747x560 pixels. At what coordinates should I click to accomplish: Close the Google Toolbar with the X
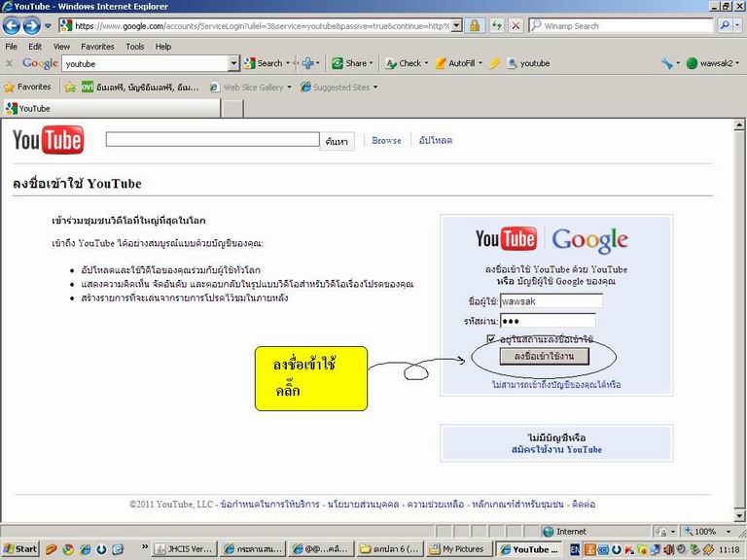9,63
